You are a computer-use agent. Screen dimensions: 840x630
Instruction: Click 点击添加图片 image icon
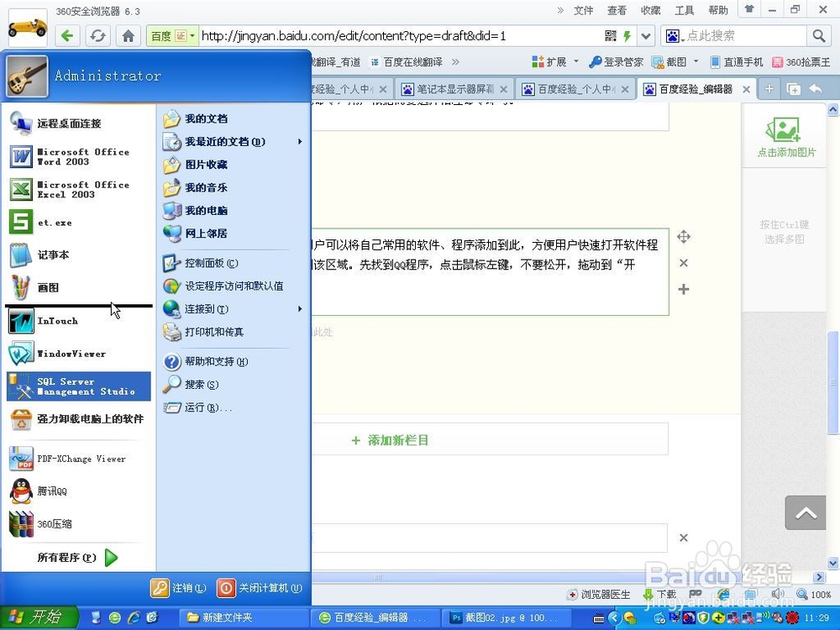(x=784, y=130)
